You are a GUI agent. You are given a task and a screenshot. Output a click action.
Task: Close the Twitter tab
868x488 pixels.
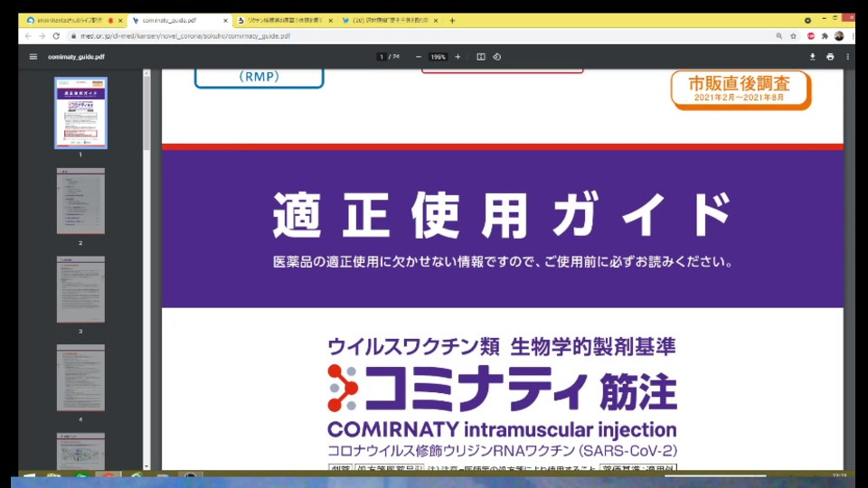pyautogui.click(x=436, y=21)
